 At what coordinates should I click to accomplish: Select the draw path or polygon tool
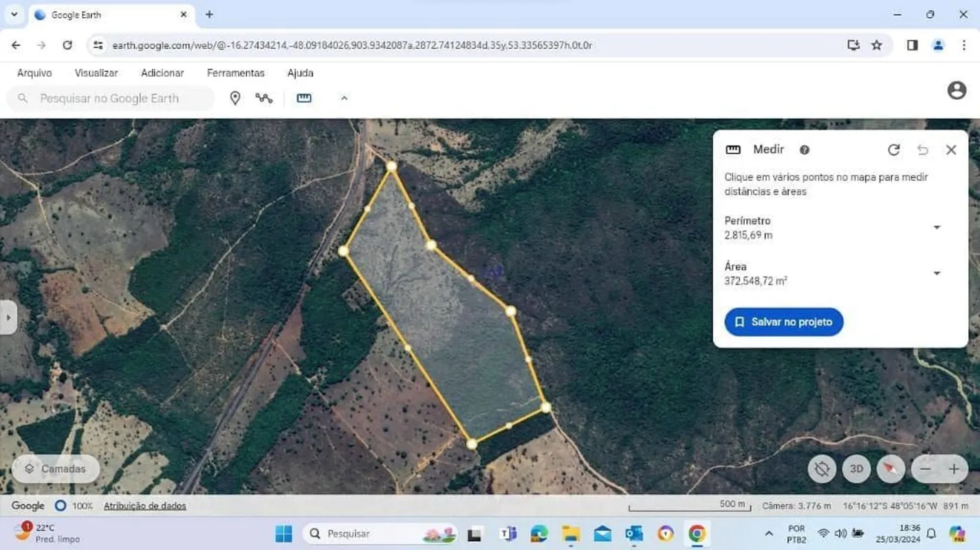click(x=264, y=98)
